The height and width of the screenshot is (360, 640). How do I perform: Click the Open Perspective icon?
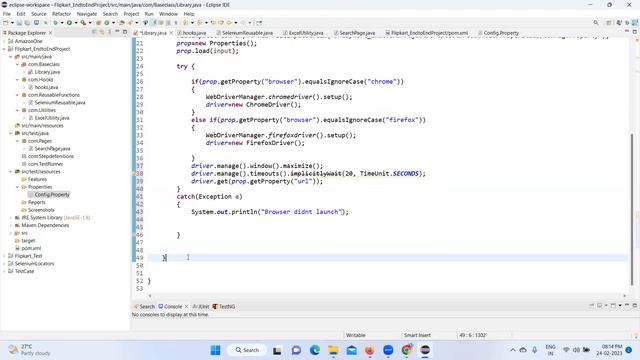609,23
